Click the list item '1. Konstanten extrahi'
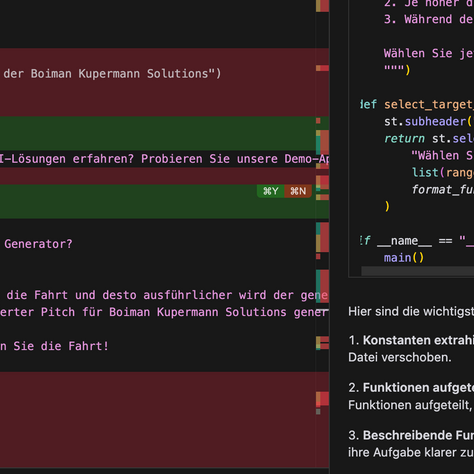This screenshot has width=474, height=474. coord(411,340)
